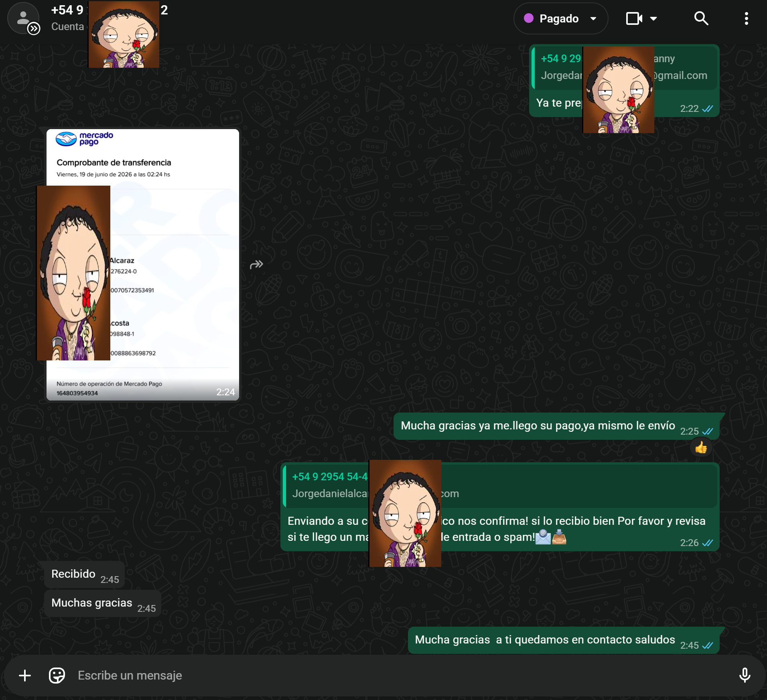Image resolution: width=767 pixels, height=700 pixels.
Task: Click the 2:26 timestamp
Action: [689, 543]
